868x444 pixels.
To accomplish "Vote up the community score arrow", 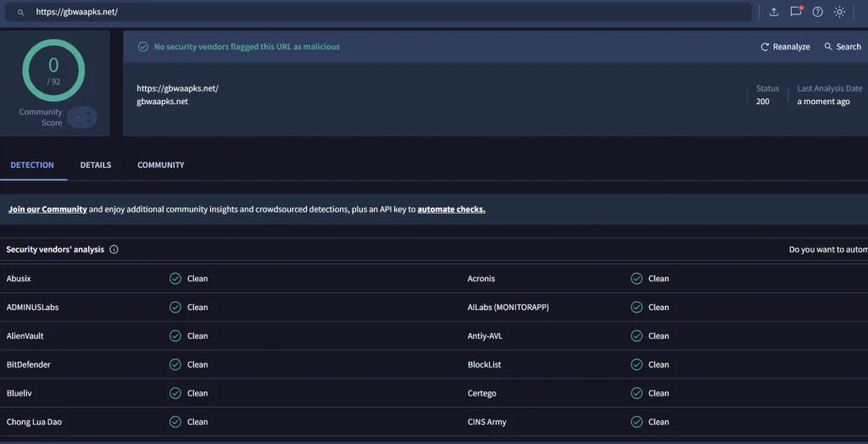I will coord(88,113).
